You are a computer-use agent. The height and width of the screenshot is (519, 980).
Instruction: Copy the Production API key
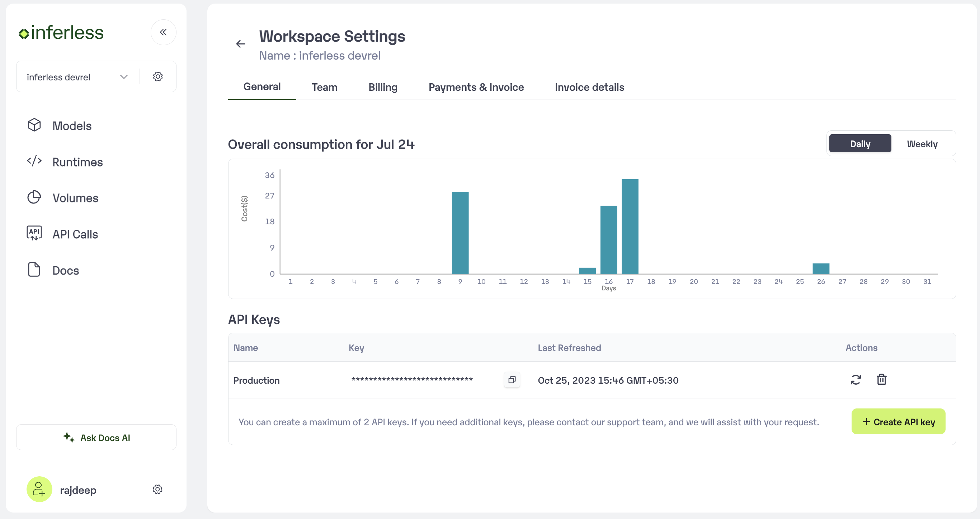click(512, 380)
